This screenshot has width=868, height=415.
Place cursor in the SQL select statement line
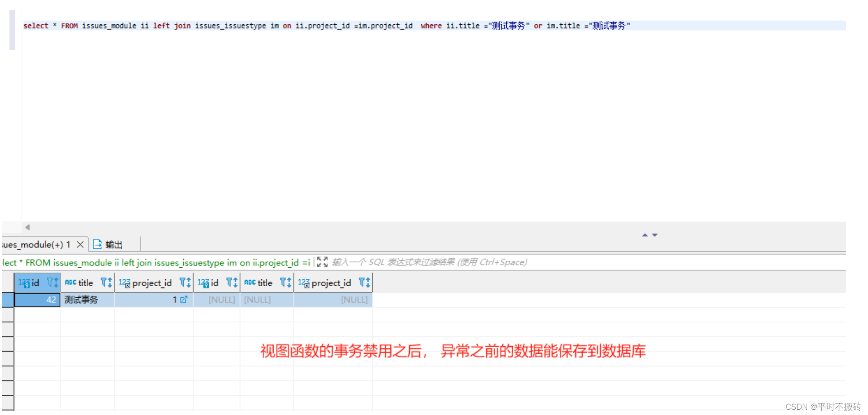(x=326, y=26)
